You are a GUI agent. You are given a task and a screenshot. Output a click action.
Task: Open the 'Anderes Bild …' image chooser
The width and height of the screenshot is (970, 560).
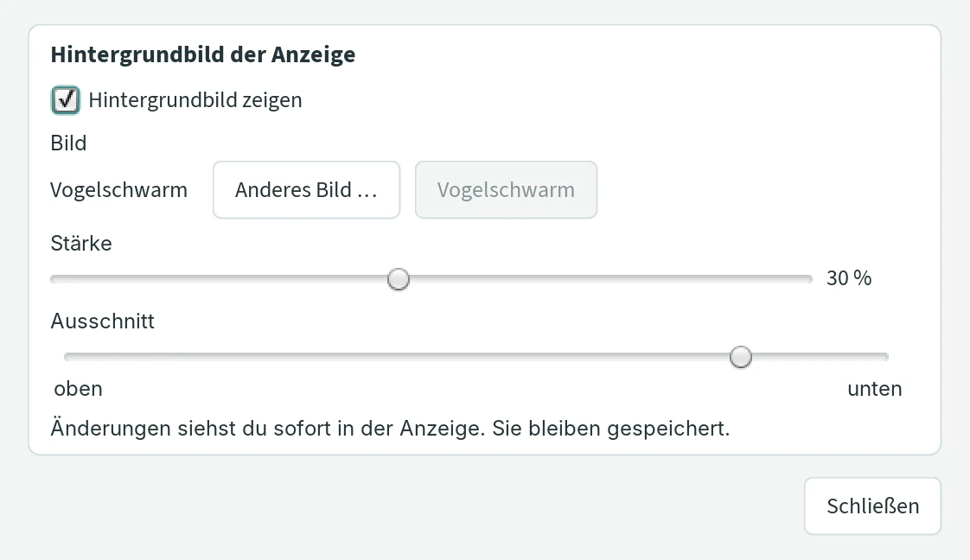click(x=306, y=190)
